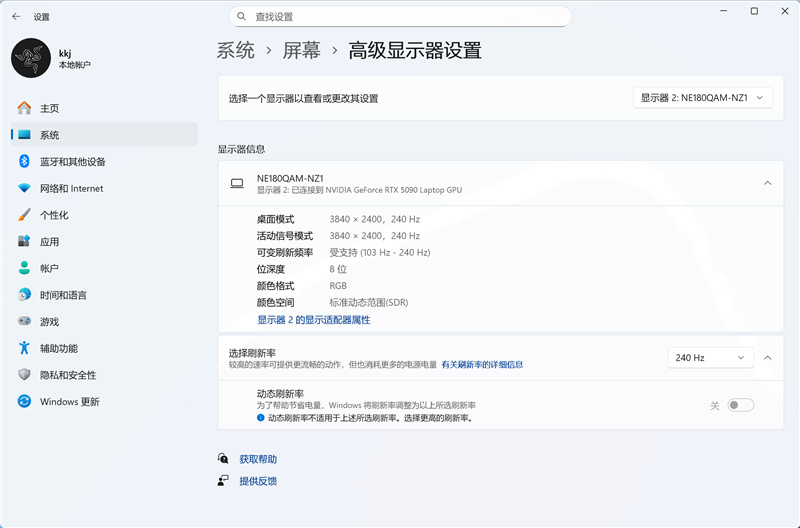Open 显示器 2 的显示适配器属性 link
Screen dimensions: 800x528
tap(314, 320)
